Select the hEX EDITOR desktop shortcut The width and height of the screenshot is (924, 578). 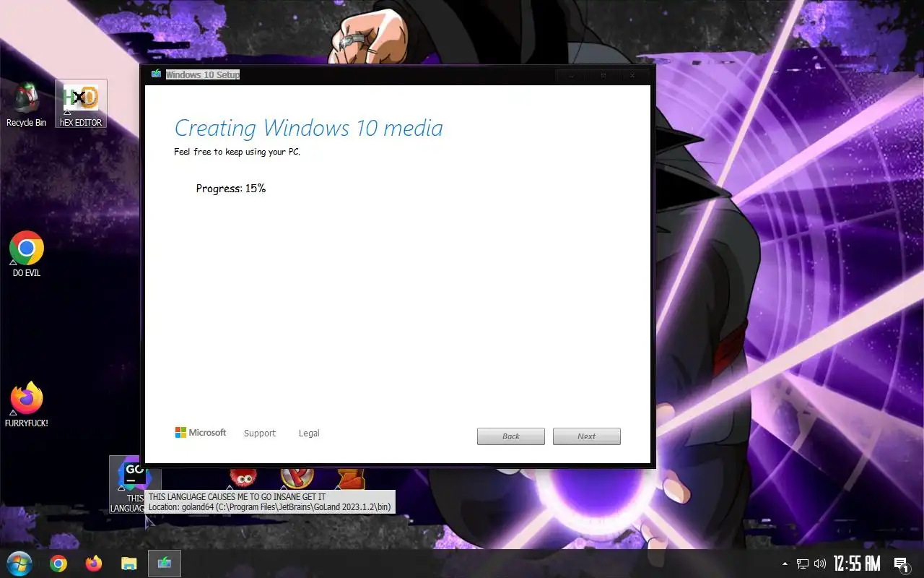(x=81, y=103)
